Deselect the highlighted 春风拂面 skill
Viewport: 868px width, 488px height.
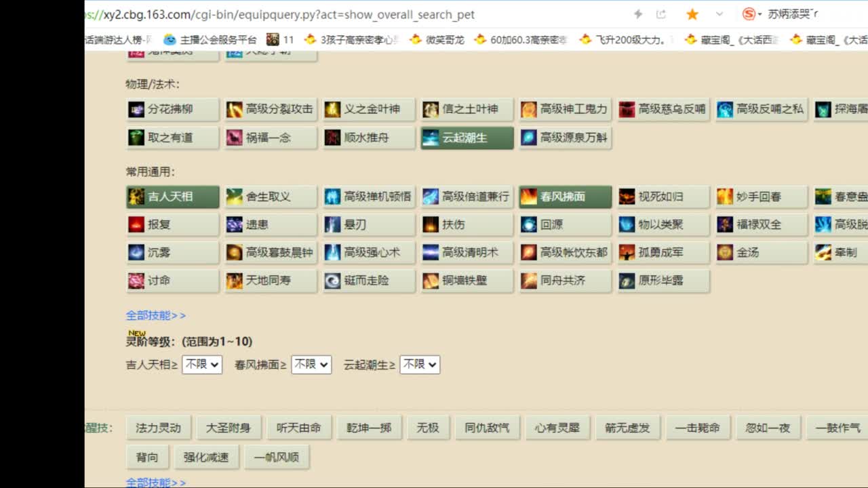pyautogui.click(x=566, y=197)
